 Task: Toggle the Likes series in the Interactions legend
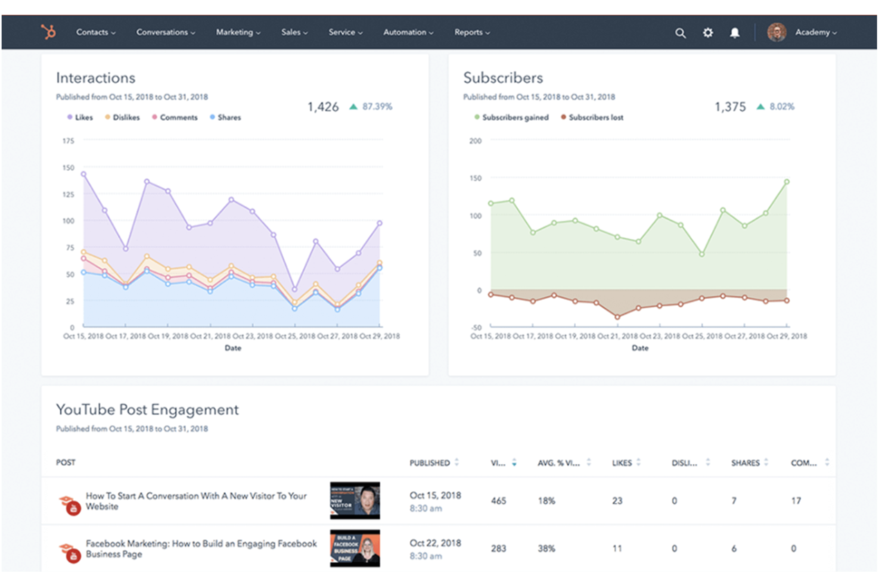(x=80, y=117)
